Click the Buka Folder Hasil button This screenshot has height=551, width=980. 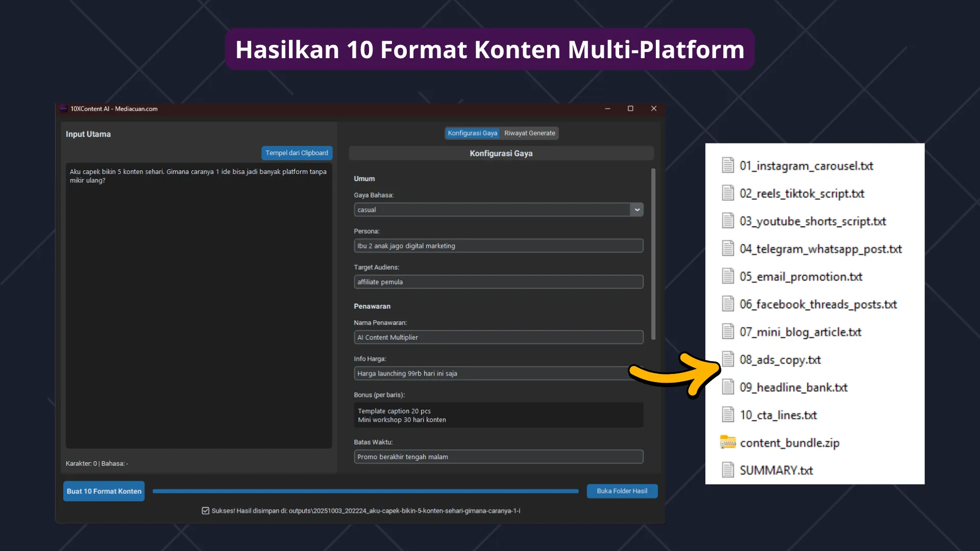pyautogui.click(x=622, y=491)
